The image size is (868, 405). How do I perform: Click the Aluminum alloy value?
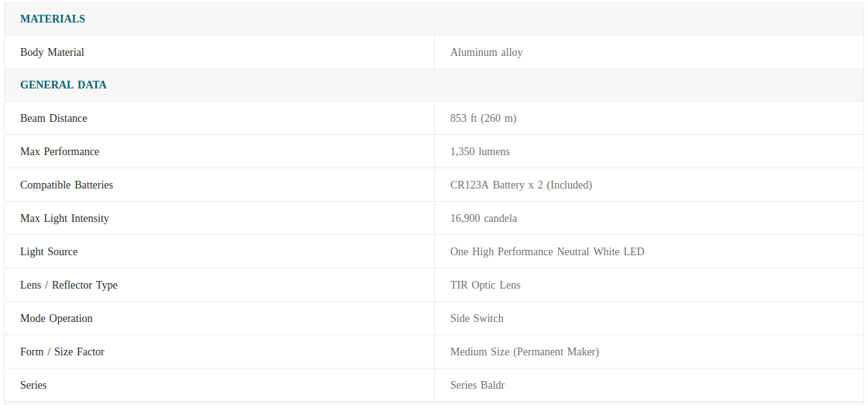pyautogui.click(x=486, y=52)
